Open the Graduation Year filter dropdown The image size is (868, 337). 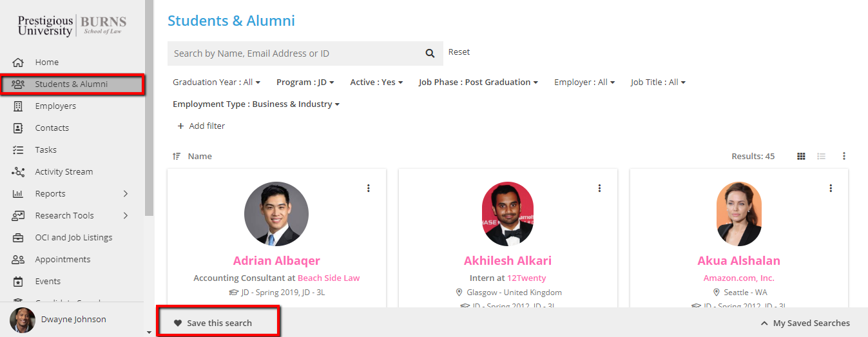217,82
